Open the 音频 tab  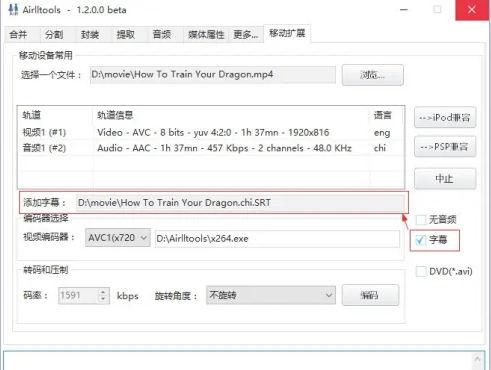coord(165,34)
